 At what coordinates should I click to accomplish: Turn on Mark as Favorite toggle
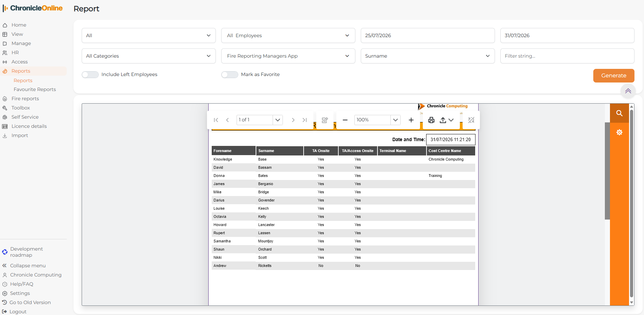[230, 75]
